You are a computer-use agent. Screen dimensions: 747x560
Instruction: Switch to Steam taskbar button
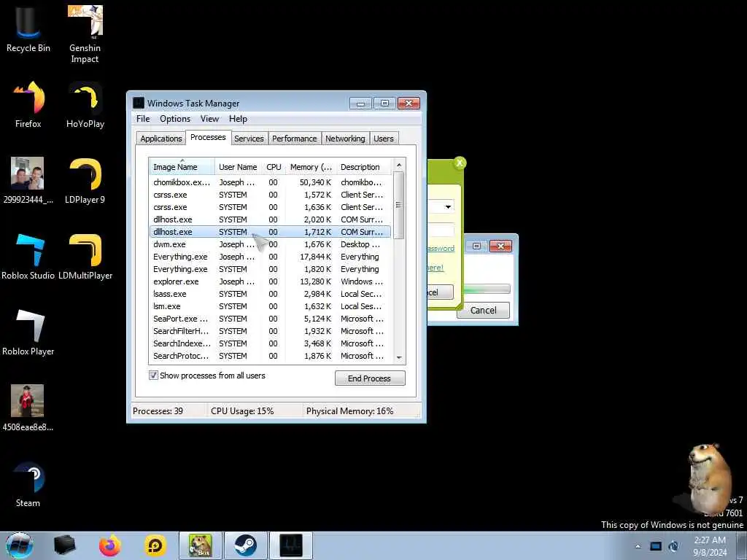pyautogui.click(x=246, y=545)
